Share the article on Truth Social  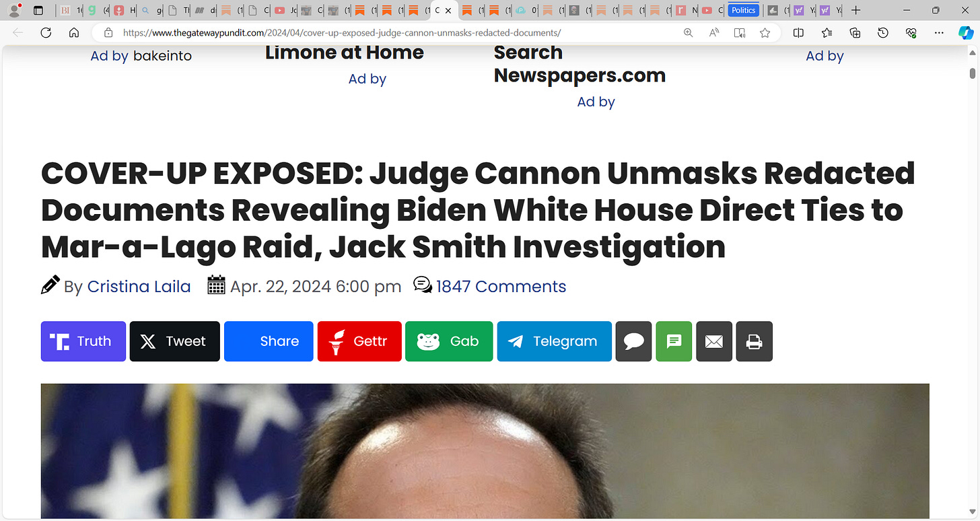[83, 341]
